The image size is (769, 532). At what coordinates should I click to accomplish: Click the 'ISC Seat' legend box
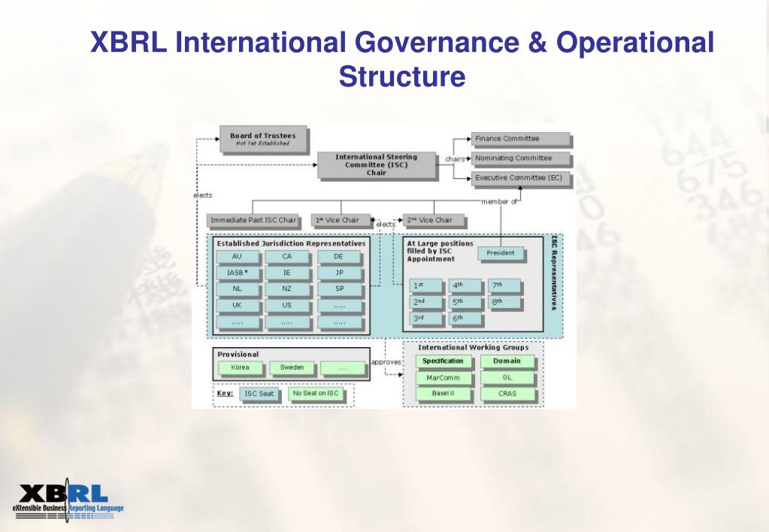point(259,394)
